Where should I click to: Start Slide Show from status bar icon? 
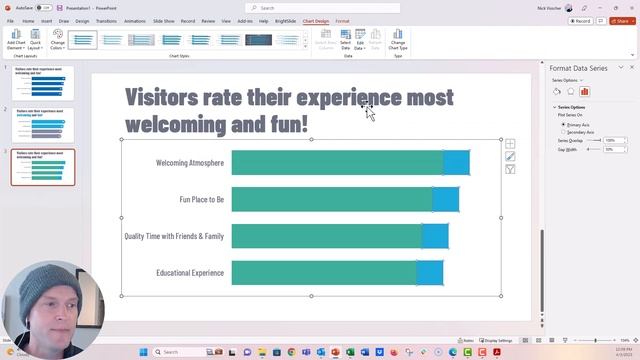[x=565, y=340]
